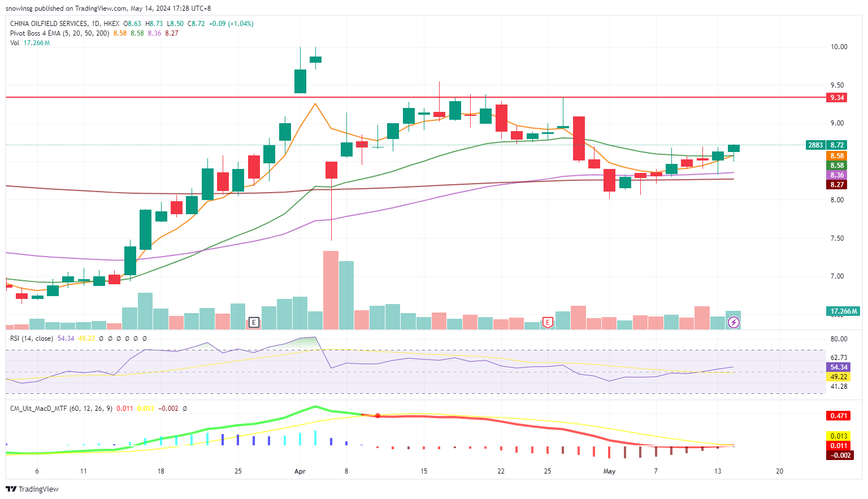This screenshot has height=499, width=868.
Task: Click the '+0.09 (+1.04%)' change value
Action: click(x=231, y=24)
